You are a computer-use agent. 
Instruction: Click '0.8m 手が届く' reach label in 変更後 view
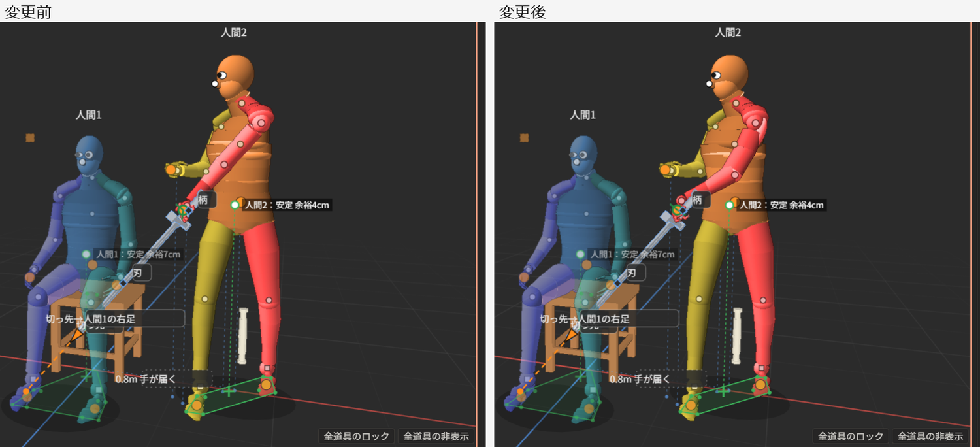tap(640, 379)
